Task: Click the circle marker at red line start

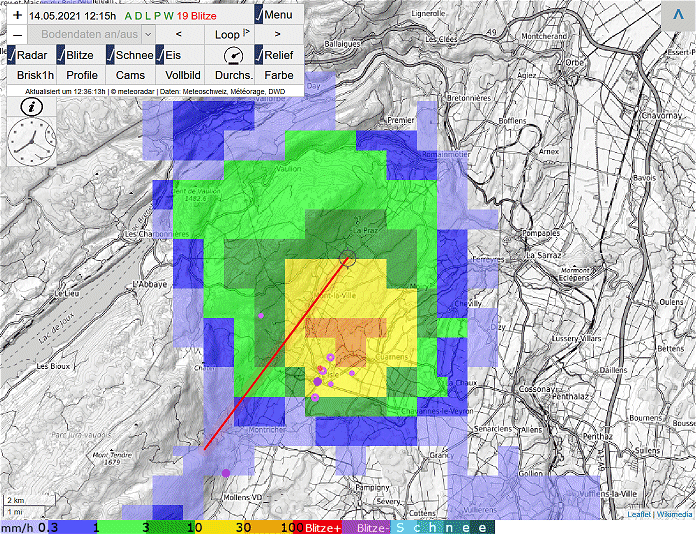Action: point(348,258)
